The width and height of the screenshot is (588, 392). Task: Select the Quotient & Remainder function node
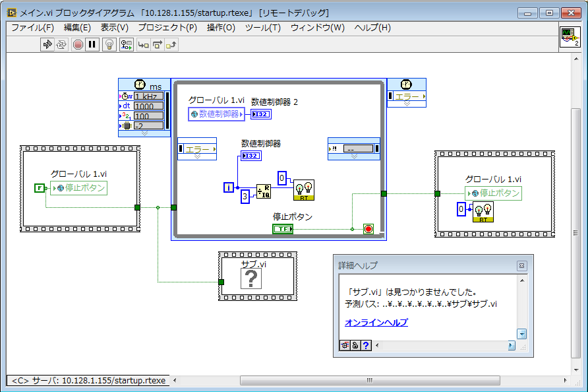(x=264, y=191)
